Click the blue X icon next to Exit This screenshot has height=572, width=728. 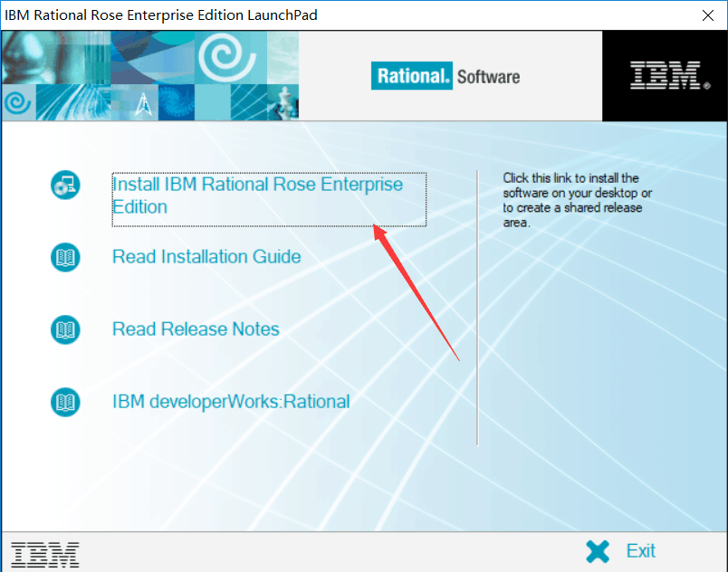(598, 551)
